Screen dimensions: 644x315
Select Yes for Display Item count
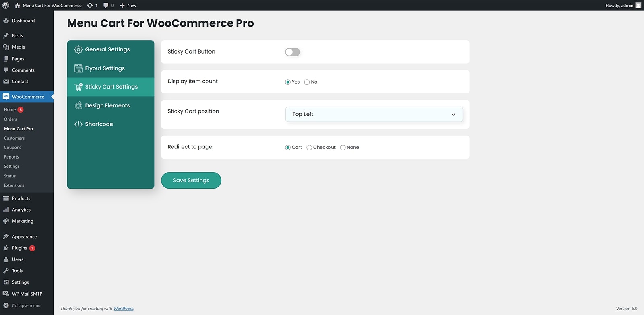[x=288, y=82]
